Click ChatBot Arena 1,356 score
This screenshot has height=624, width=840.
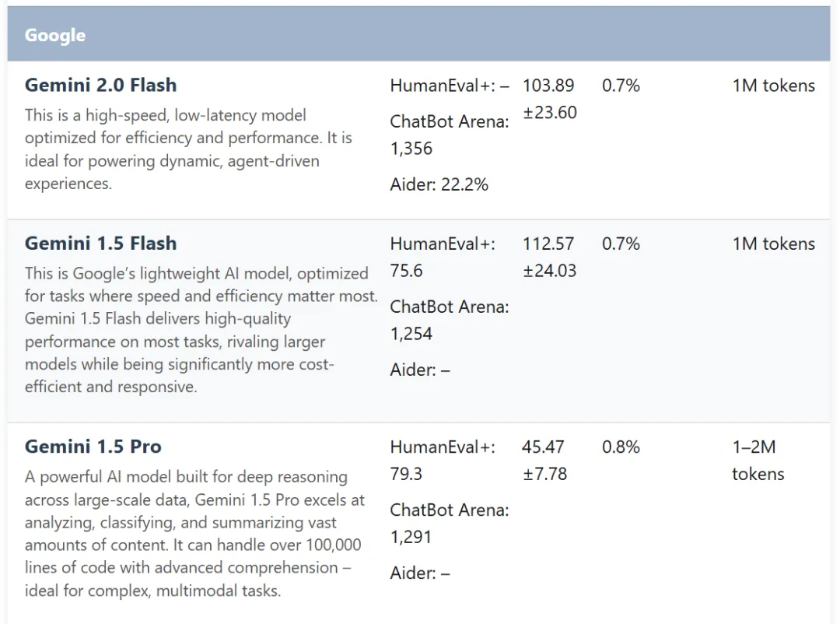pyautogui.click(x=450, y=135)
